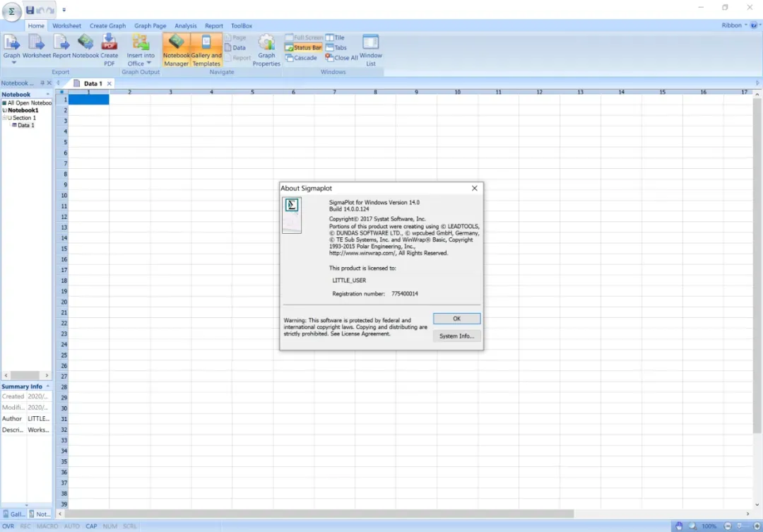This screenshot has width=763, height=532.
Task: Click the Undo icon in quick access toolbar
Action: pos(40,10)
